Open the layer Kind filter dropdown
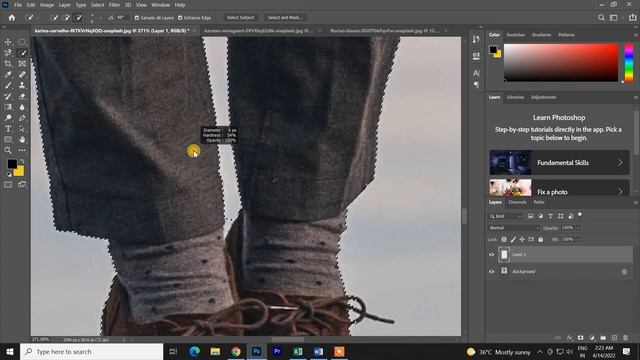Screen dimensions: 640x360 pyautogui.click(x=506, y=216)
